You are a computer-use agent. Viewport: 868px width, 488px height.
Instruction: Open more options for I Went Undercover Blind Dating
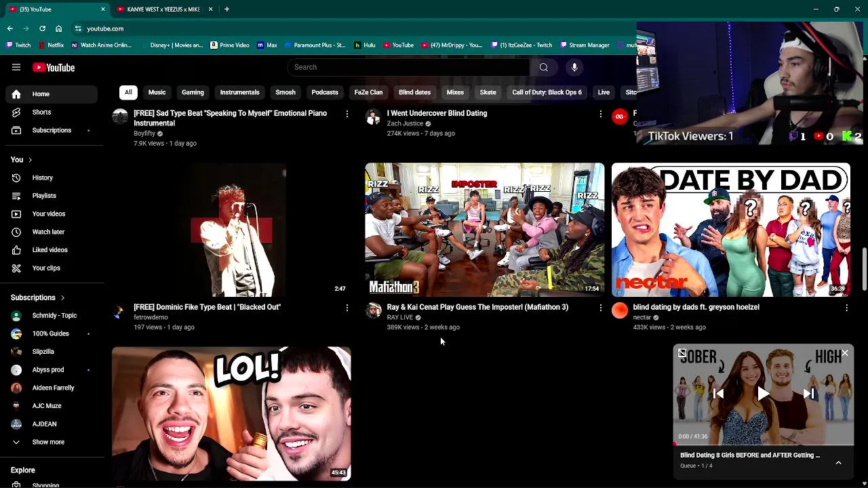point(600,114)
